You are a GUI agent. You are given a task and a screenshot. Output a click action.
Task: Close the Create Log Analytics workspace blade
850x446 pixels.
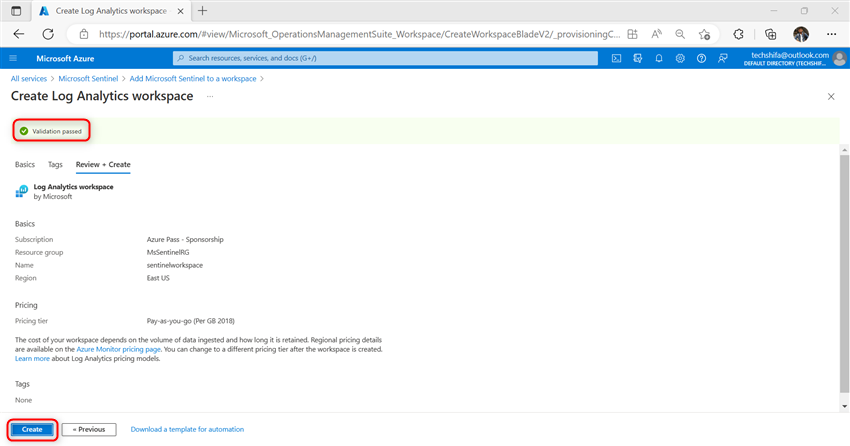point(831,96)
